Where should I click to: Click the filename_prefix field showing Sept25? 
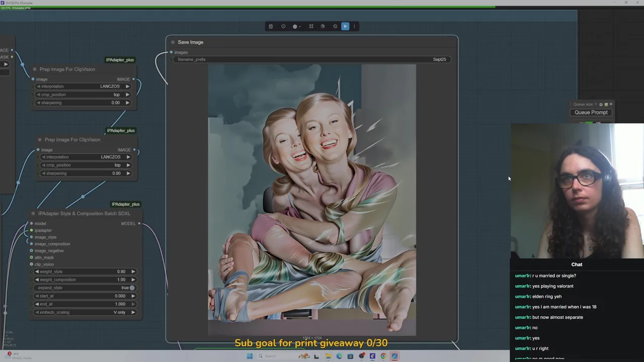(x=312, y=59)
